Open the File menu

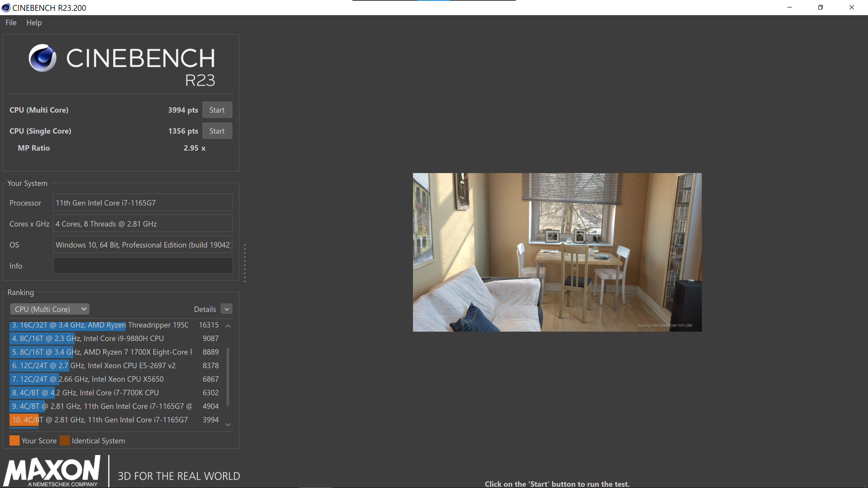coord(11,23)
